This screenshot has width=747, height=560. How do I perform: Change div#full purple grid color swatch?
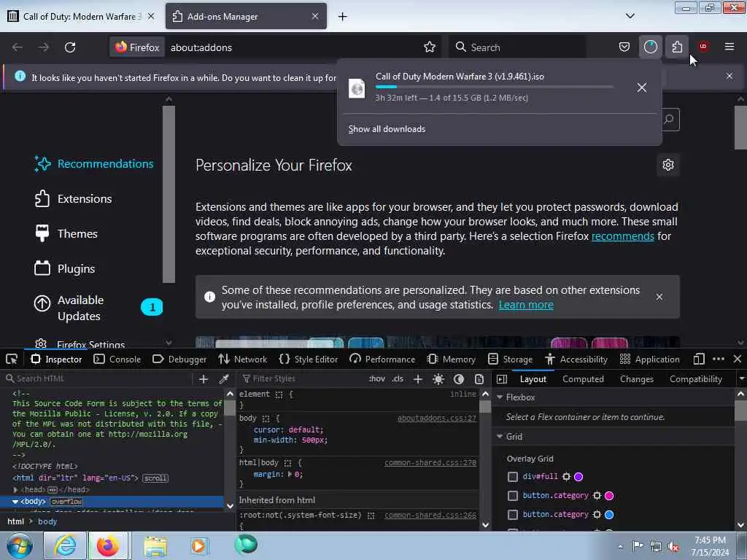click(578, 477)
